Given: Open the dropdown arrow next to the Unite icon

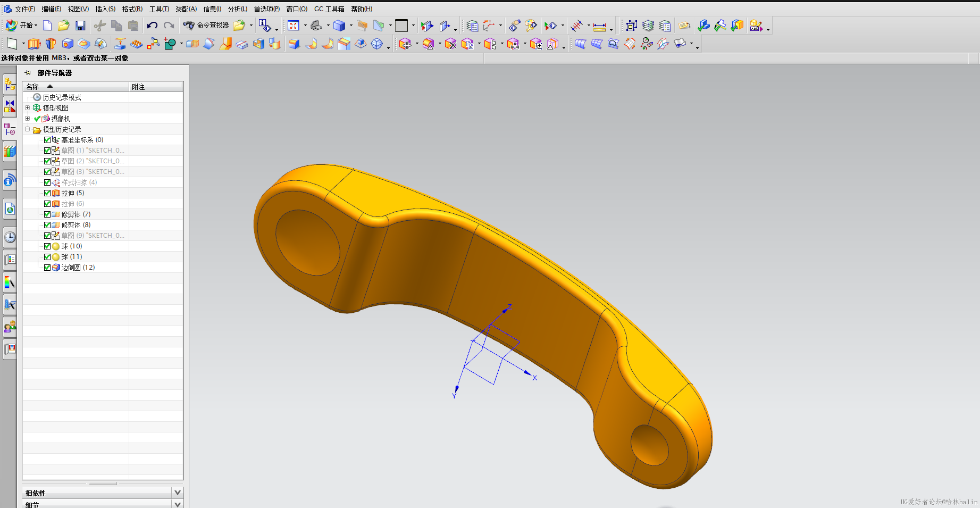Looking at the screenshot, I should click(x=181, y=44).
